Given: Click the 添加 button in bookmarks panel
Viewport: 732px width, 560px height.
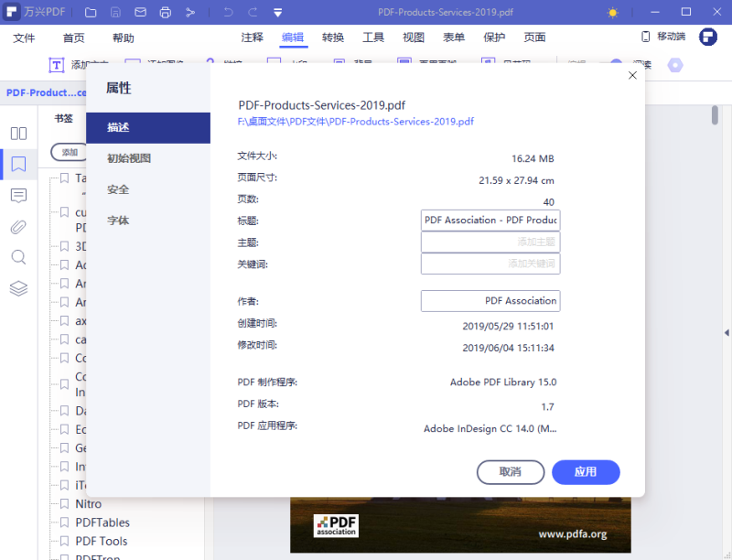Looking at the screenshot, I should tap(69, 152).
